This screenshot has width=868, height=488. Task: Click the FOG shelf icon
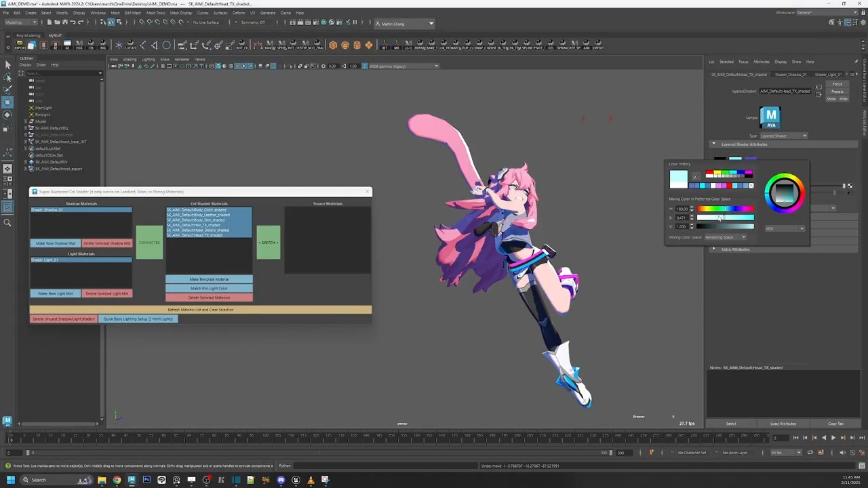click(x=79, y=45)
